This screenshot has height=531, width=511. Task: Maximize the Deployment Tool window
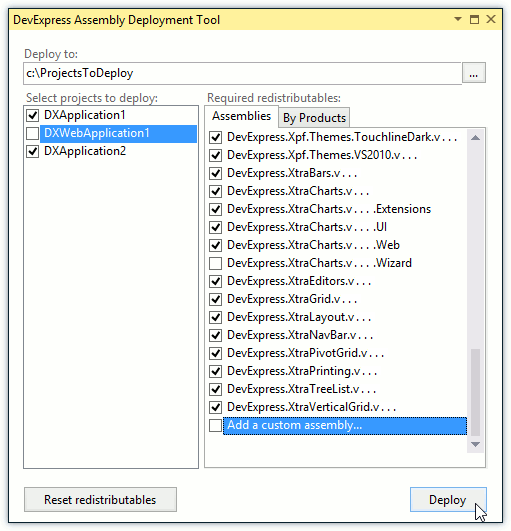(x=474, y=19)
